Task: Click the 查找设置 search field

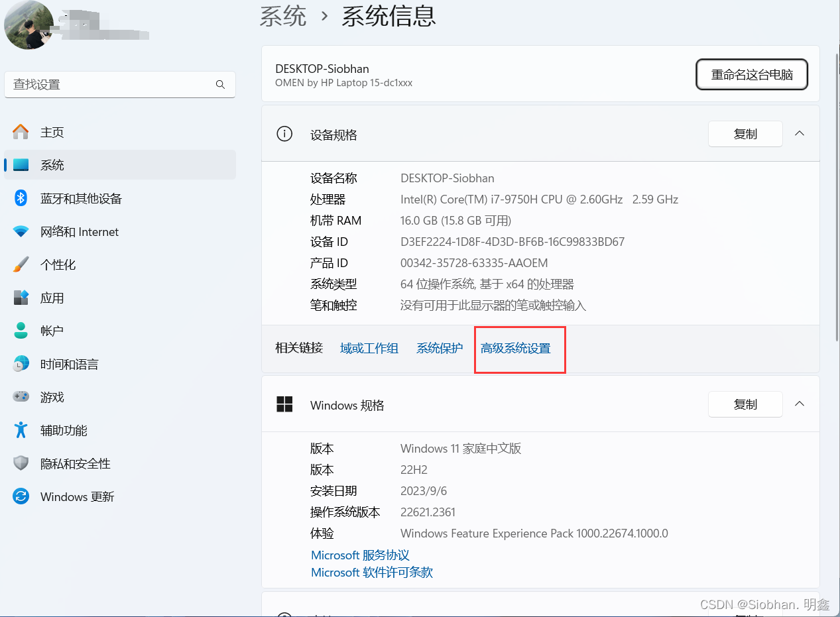Action: (120, 85)
